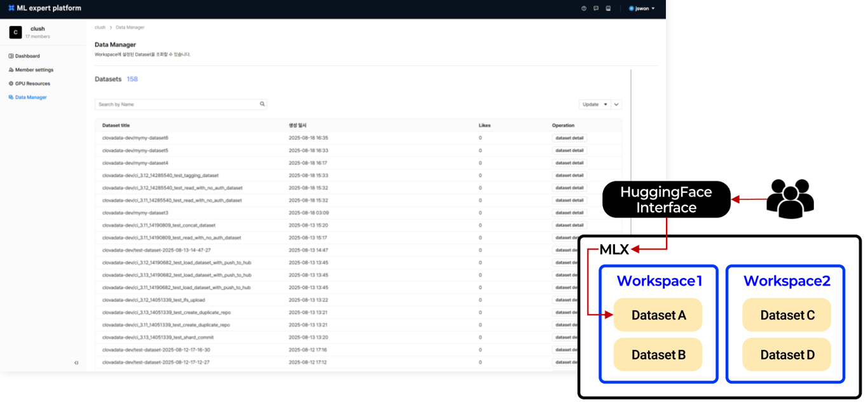Image resolution: width=868 pixels, height=402 pixels.
Task: Collapse the sidebar with the arrow icon
Action: [x=76, y=363]
